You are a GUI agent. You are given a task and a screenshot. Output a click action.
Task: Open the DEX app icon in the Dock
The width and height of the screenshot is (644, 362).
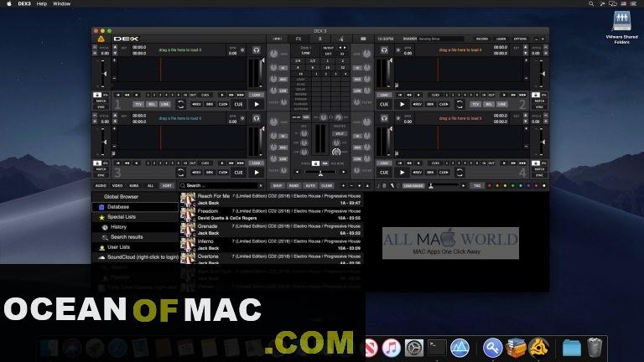[x=538, y=348]
